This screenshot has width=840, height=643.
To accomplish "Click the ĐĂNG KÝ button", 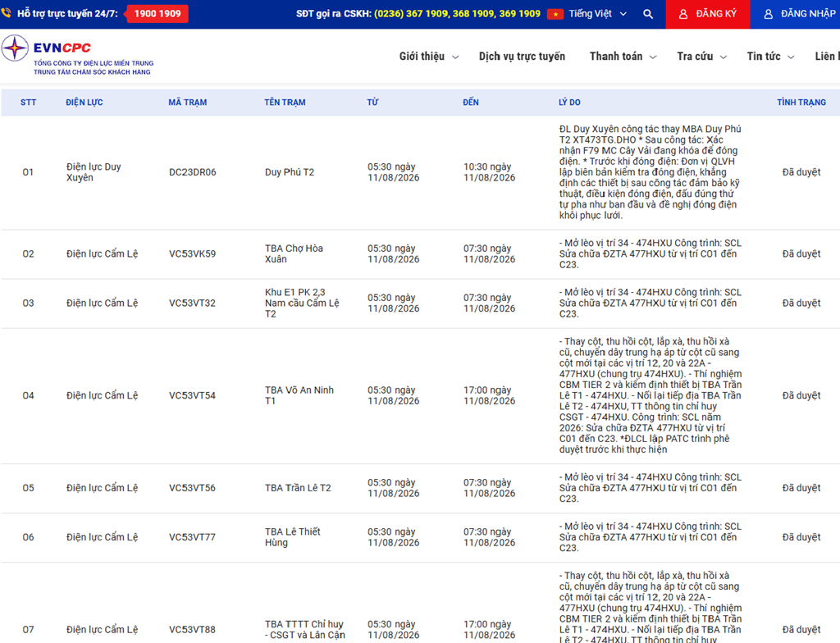I will [708, 14].
